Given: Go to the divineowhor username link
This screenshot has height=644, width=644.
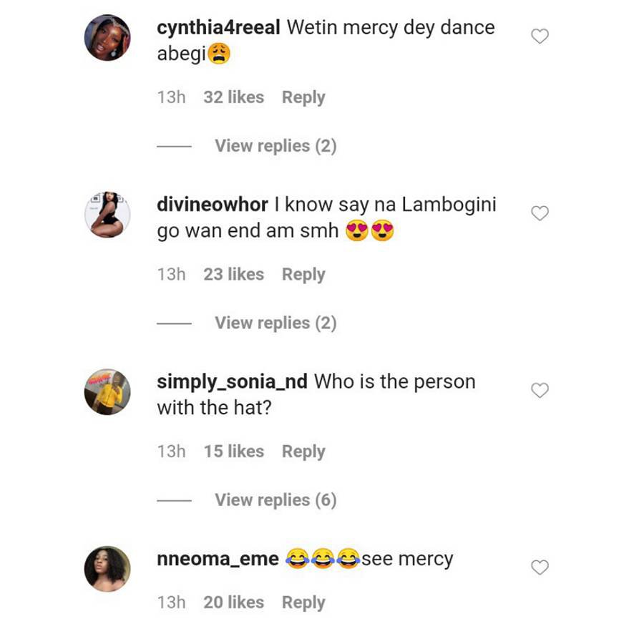Looking at the screenshot, I should click(212, 205).
